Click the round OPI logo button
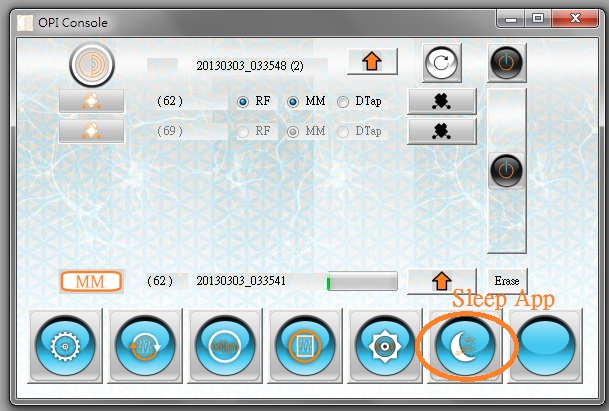Image resolution: width=609 pixels, height=411 pixels. (92, 64)
